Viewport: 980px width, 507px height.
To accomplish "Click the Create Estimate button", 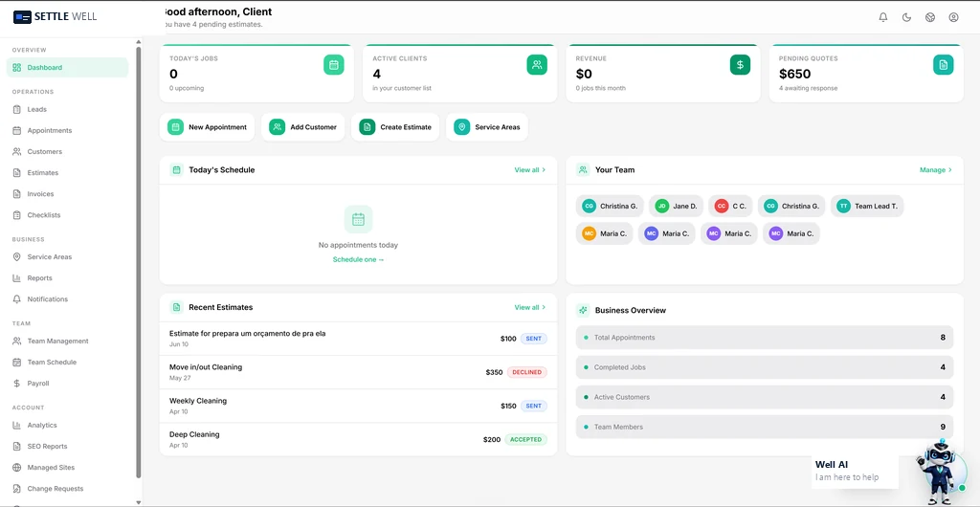I will (395, 127).
